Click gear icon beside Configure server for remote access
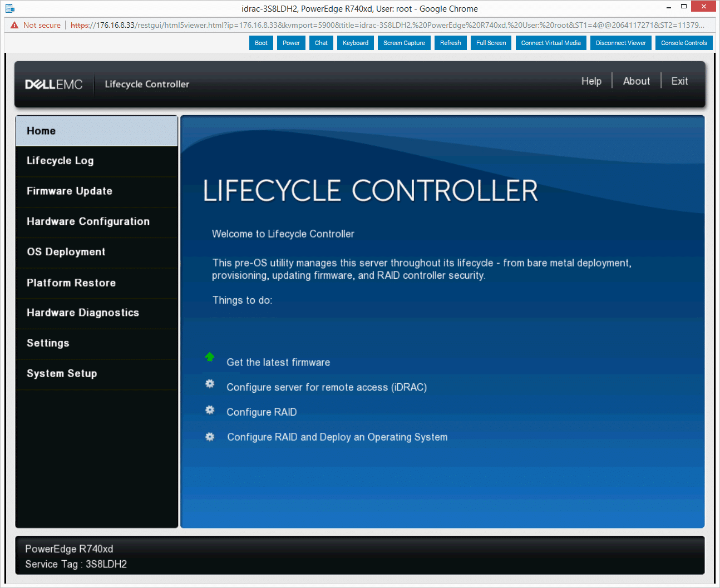The width and height of the screenshot is (720, 588). tap(210, 384)
